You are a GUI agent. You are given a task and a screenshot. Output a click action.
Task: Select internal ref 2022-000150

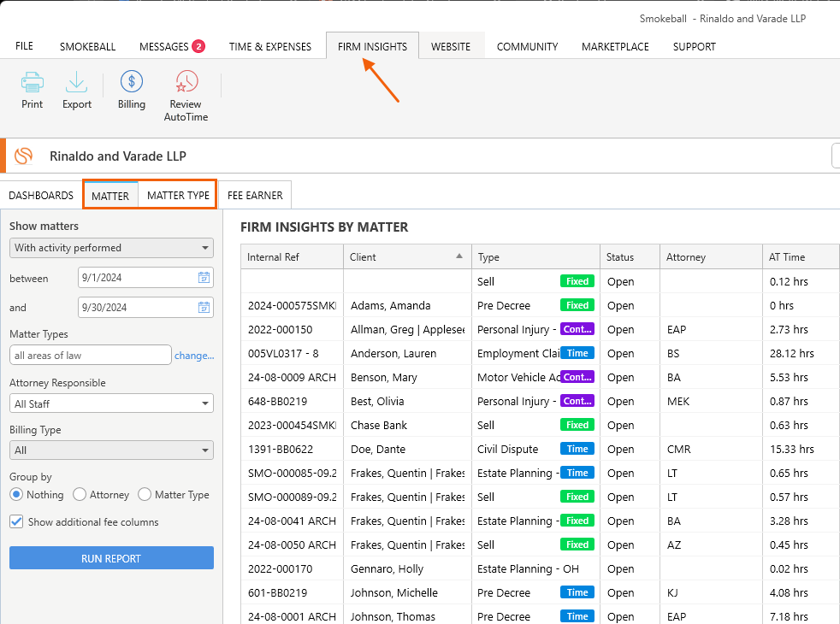pyautogui.click(x=292, y=330)
